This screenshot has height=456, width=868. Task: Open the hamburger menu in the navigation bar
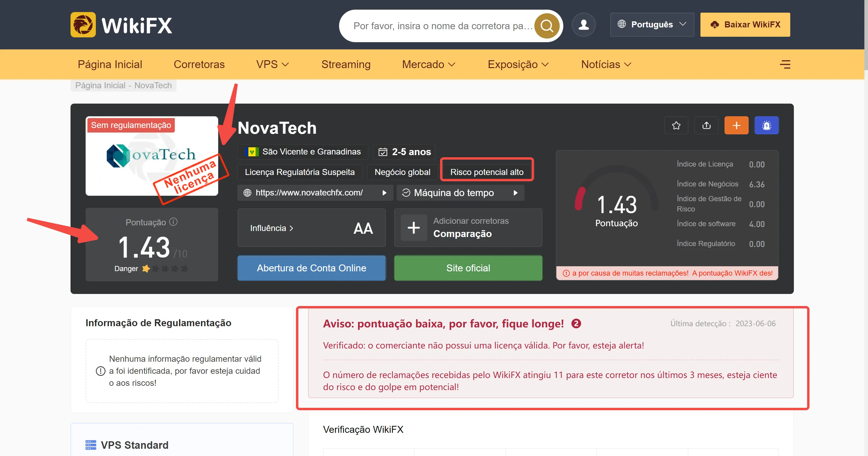[785, 64]
